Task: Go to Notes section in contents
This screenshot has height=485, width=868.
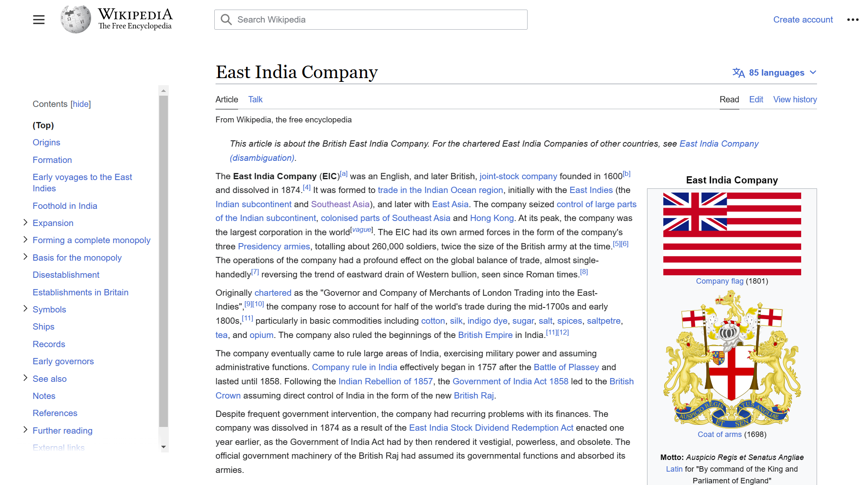Action: point(44,396)
